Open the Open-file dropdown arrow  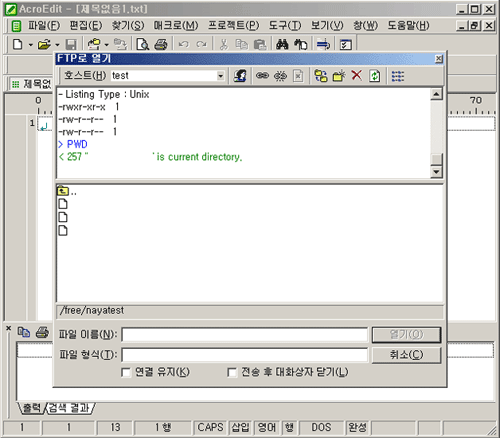(57, 44)
